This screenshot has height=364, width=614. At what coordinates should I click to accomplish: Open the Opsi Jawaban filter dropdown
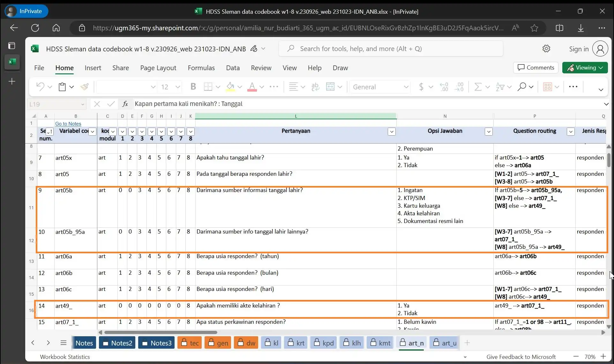click(x=488, y=131)
